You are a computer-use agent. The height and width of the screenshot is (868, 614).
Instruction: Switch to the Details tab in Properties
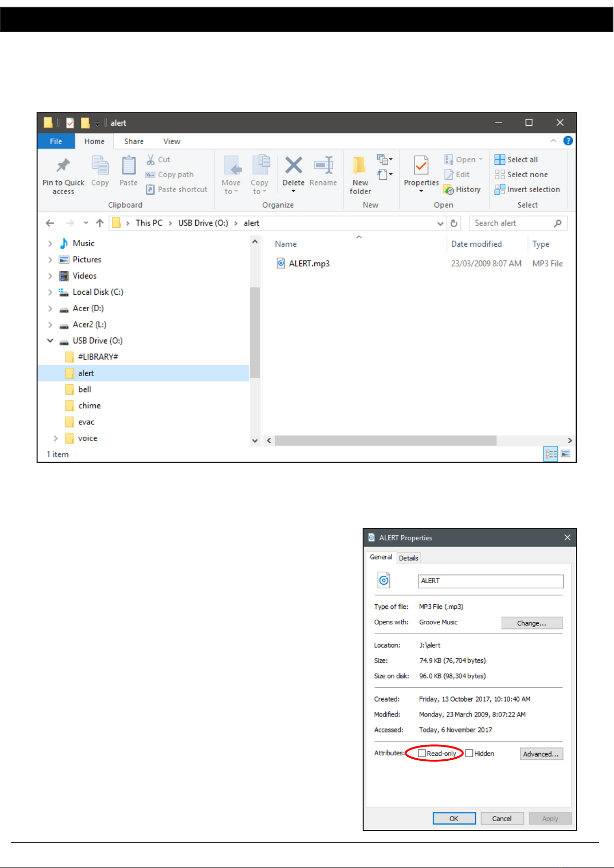408,558
